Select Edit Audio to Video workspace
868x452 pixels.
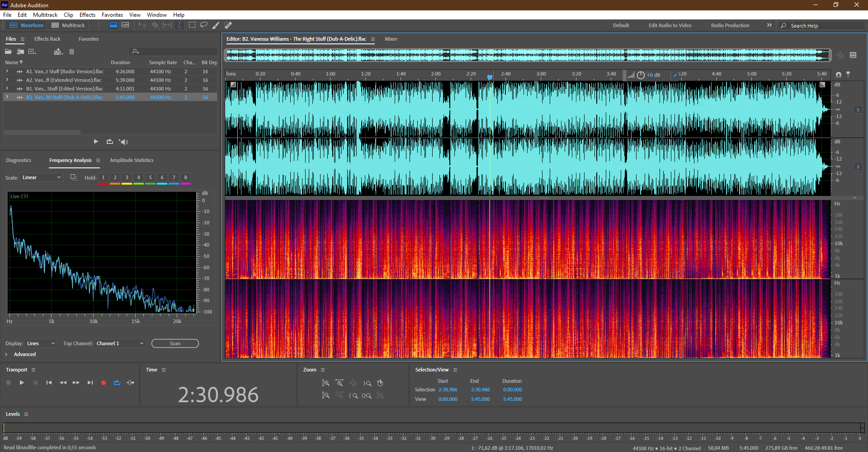click(x=670, y=25)
